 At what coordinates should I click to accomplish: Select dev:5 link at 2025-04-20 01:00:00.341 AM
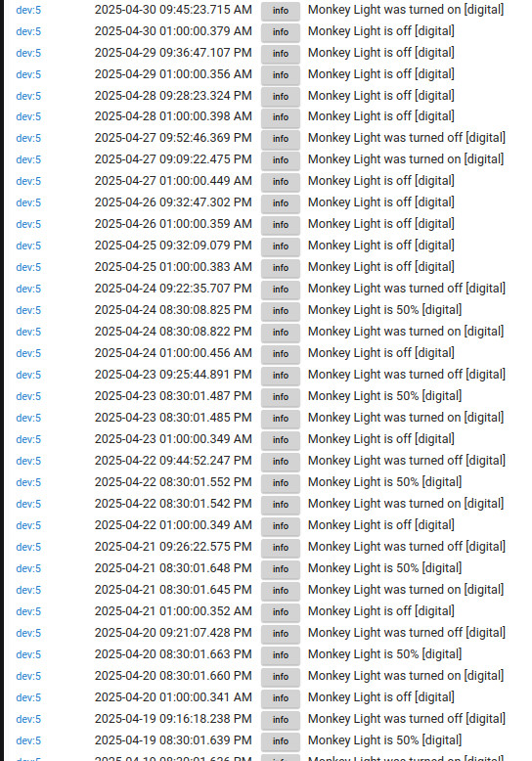(28, 697)
